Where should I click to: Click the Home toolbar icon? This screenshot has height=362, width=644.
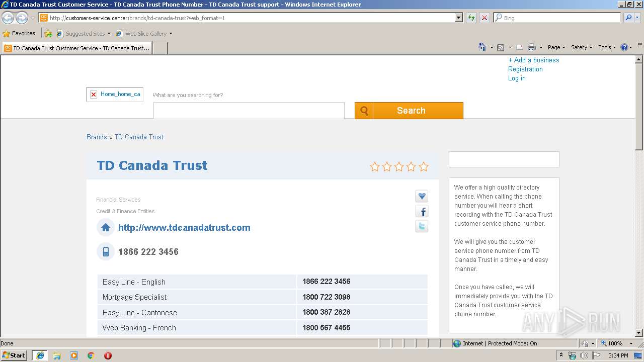(482, 47)
